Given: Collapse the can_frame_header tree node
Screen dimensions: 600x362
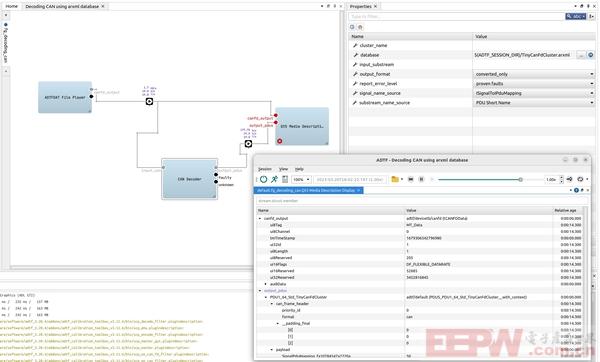Looking at the screenshot, I should [x=272, y=304].
